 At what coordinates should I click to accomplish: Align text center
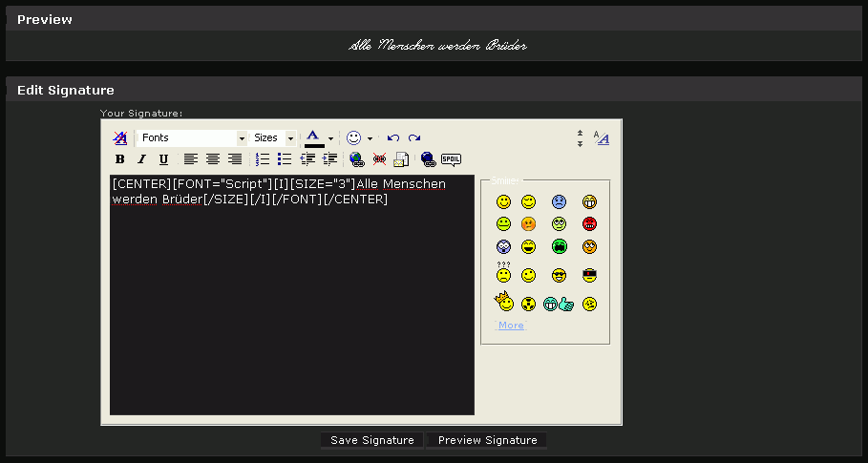coord(213,159)
